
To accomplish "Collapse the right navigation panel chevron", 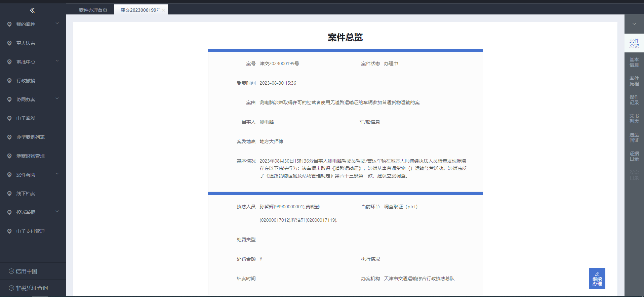I will (634, 24).
